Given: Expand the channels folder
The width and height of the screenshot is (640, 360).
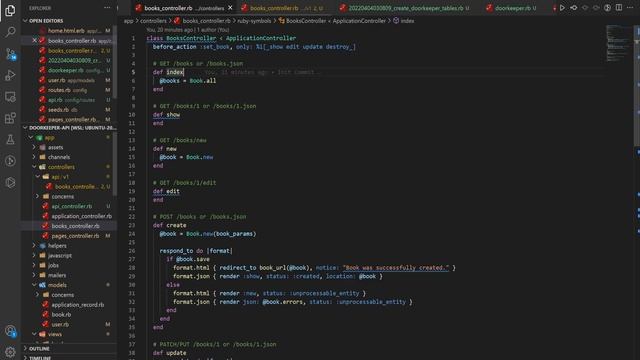Looking at the screenshot, I should pyautogui.click(x=34, y=157).
